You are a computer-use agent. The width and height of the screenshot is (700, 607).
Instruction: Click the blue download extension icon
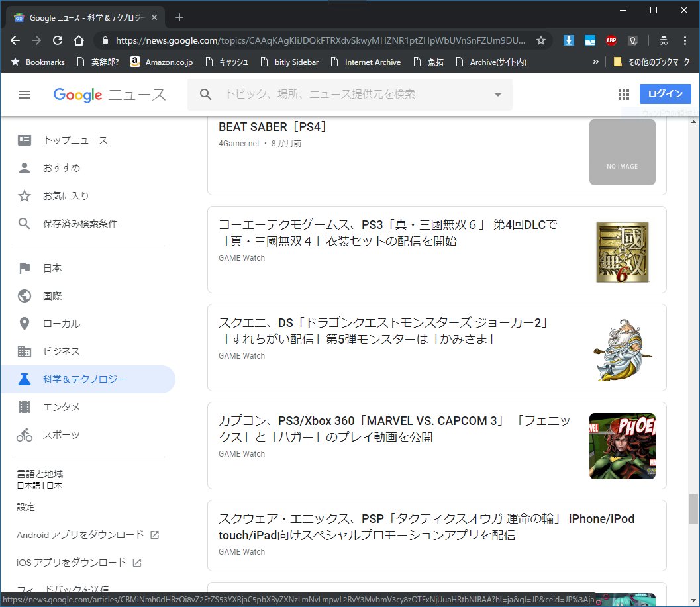[x=568, y=40]
